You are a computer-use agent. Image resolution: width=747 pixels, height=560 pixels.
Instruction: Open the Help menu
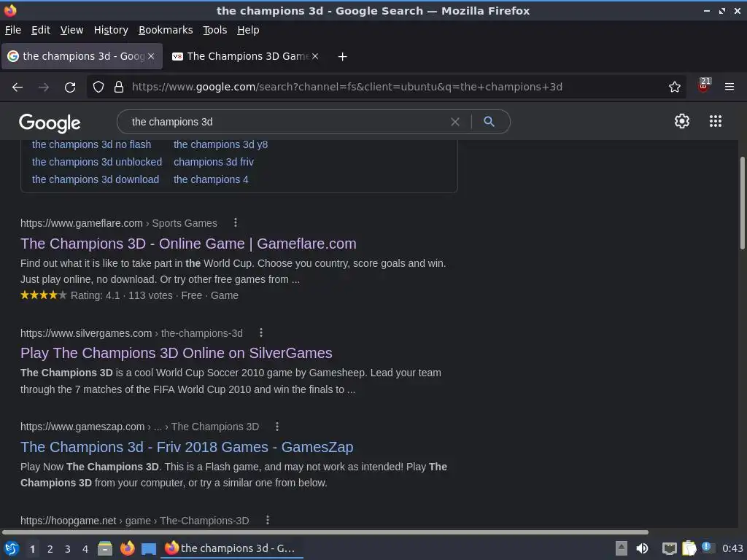click(x=248, y=30)
